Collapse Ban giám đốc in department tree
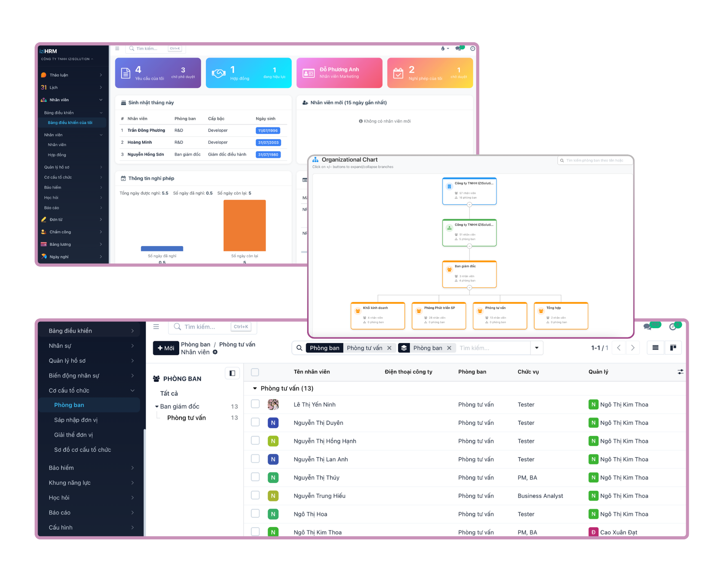Viewport: 728px width, 566px height. (x=157, y=407)
